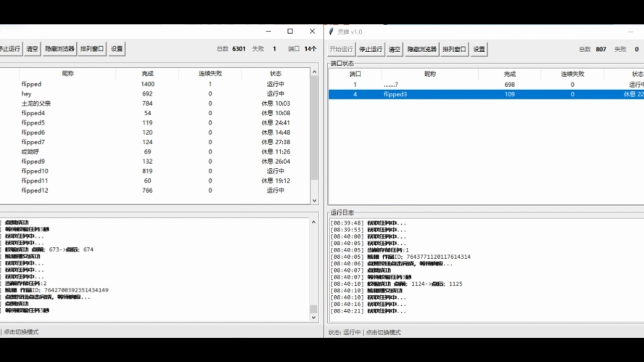Select the highlighted flipped3 row
644x362 pixels.
tap(486, 94)
